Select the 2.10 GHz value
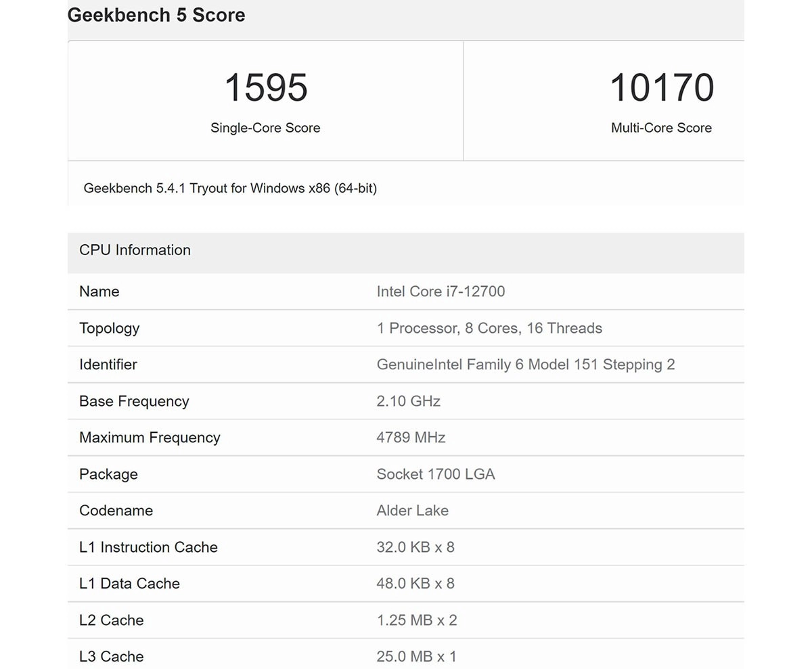This screenshot has height=669, width=812. click(409, 401)
